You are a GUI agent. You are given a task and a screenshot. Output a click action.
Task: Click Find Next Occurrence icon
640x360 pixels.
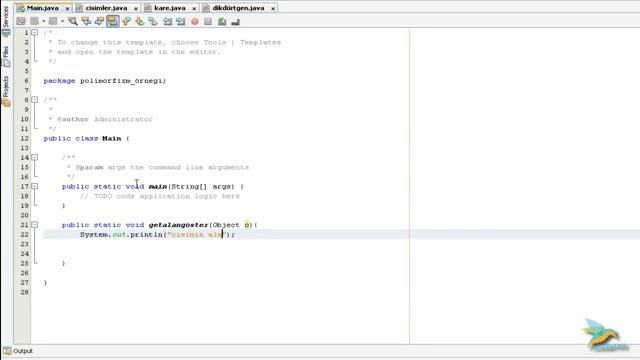99,21
